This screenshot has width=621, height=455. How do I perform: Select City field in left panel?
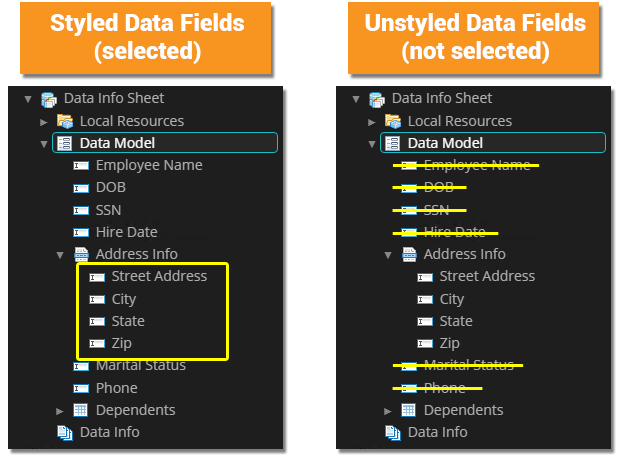point(123,299)
